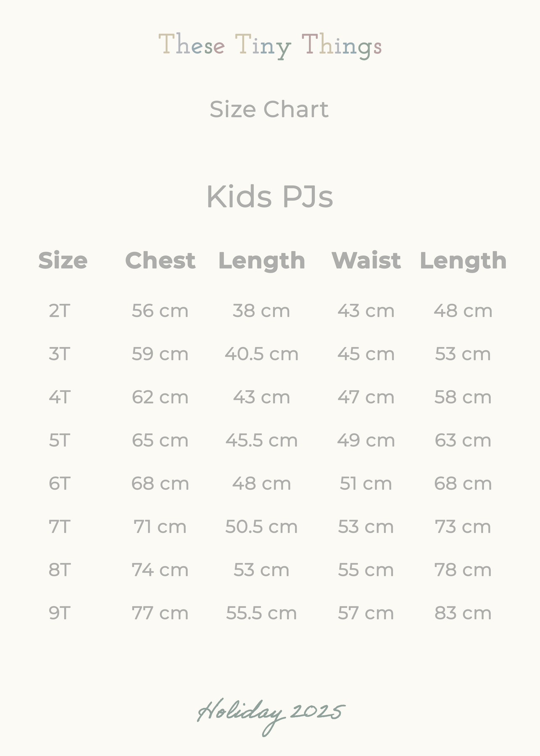This screenshot has width=540, height=756.
Task: Click the Size column header
Action: coord(63,260)
